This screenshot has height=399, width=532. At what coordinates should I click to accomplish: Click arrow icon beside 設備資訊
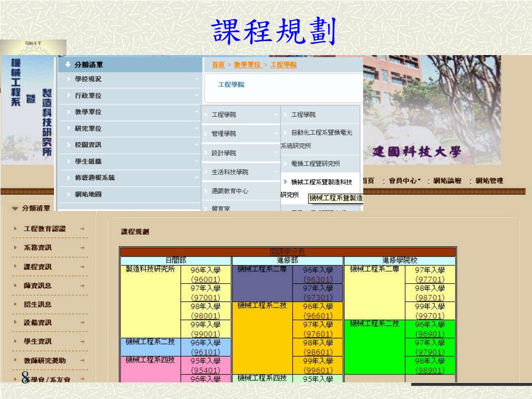(82, 323)
